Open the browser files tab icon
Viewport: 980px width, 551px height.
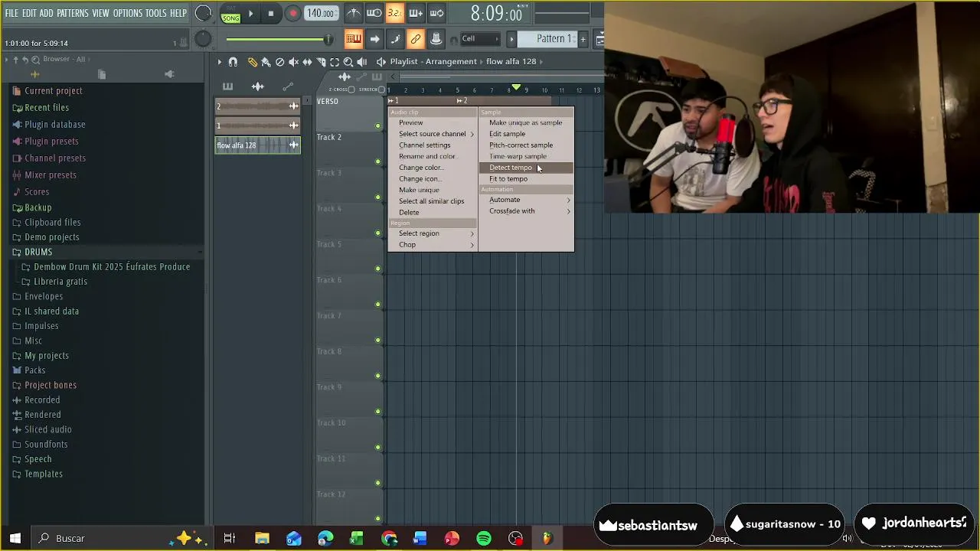tap(102, 74)
